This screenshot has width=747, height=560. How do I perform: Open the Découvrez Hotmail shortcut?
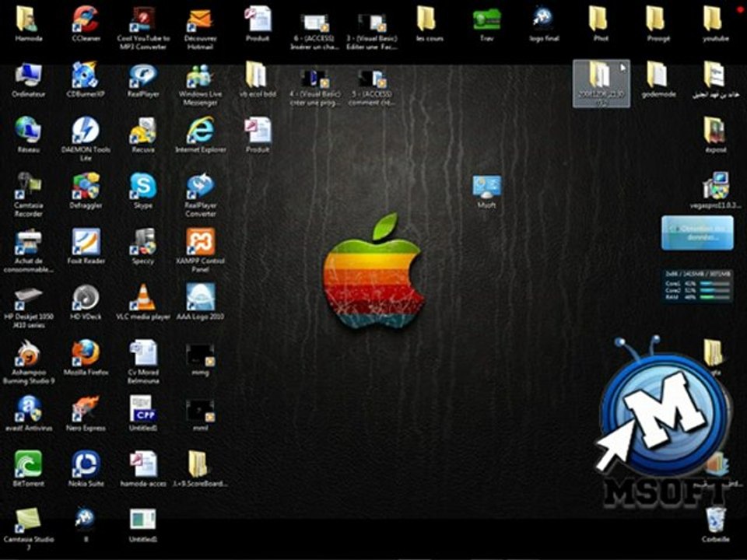[x=200, y=28]
